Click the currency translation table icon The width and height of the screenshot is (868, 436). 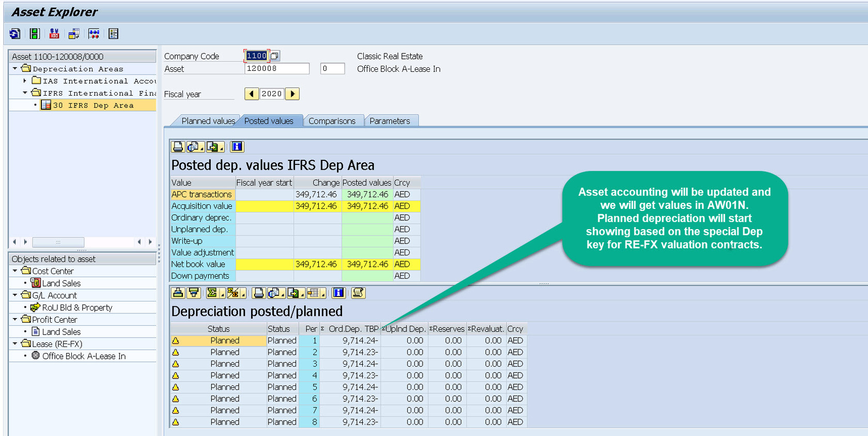point(74,34)
